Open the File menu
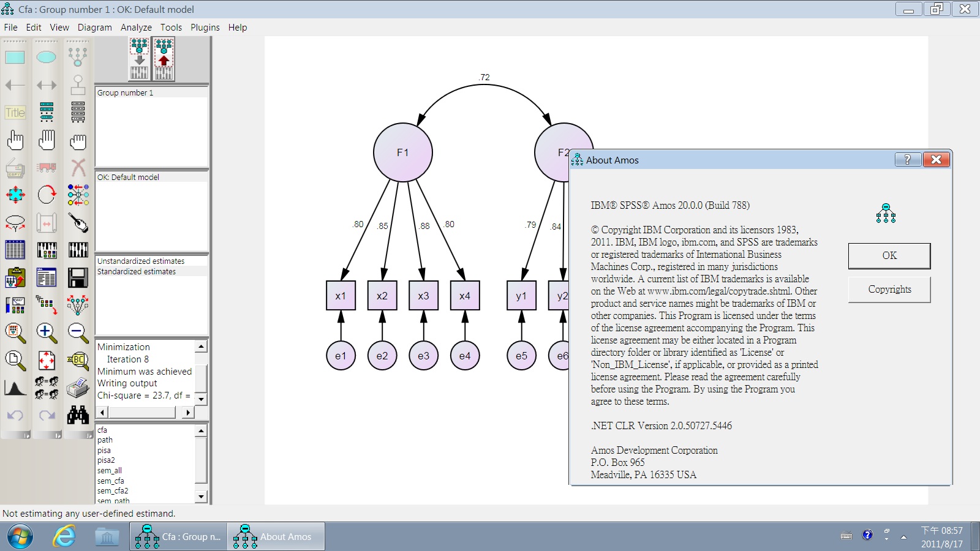 (x=11, y=28)
